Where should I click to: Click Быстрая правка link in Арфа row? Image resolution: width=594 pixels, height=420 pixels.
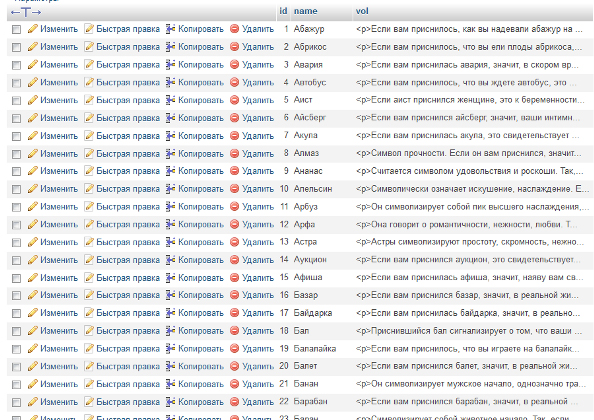point(128,224)
